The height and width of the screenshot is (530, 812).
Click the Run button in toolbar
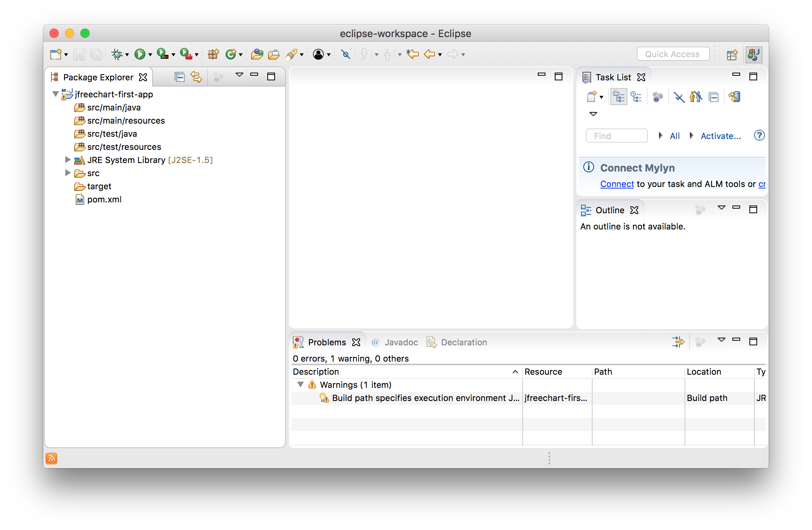click(x=140, y=53)
